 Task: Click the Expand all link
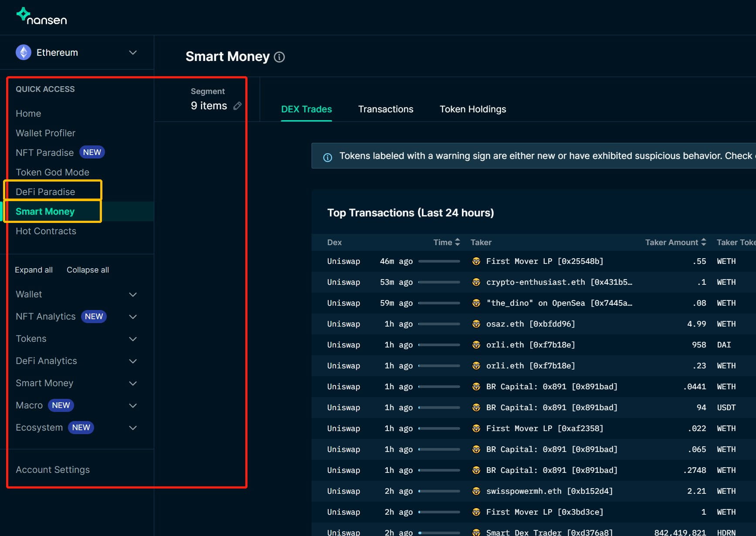34,270
